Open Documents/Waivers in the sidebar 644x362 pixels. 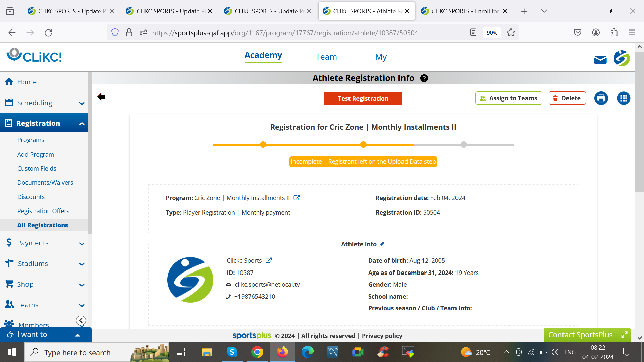(x=45, y=183)
